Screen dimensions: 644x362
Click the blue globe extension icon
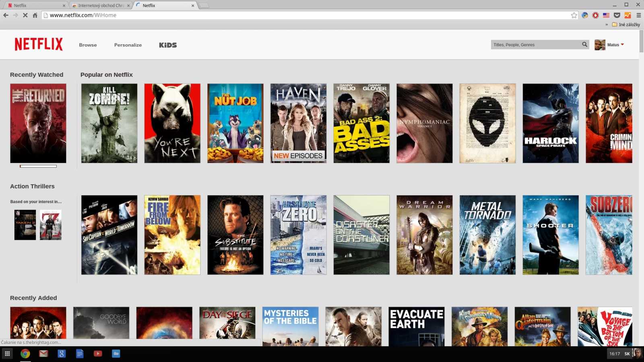click(585, 15)
